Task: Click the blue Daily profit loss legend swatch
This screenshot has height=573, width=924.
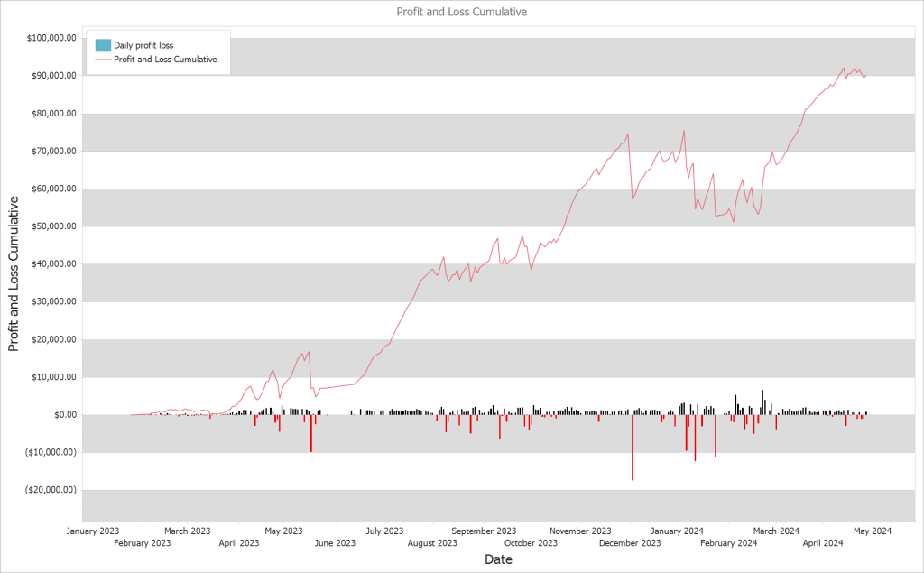Action: pyautogui.click(x=101, y=45)
